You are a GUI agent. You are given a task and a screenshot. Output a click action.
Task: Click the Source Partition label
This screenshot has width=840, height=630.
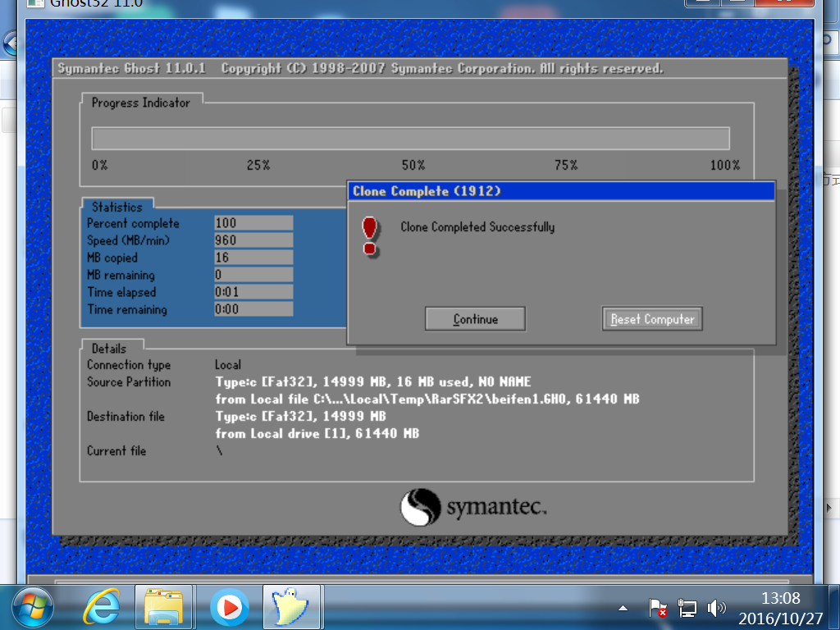(129, 382)
